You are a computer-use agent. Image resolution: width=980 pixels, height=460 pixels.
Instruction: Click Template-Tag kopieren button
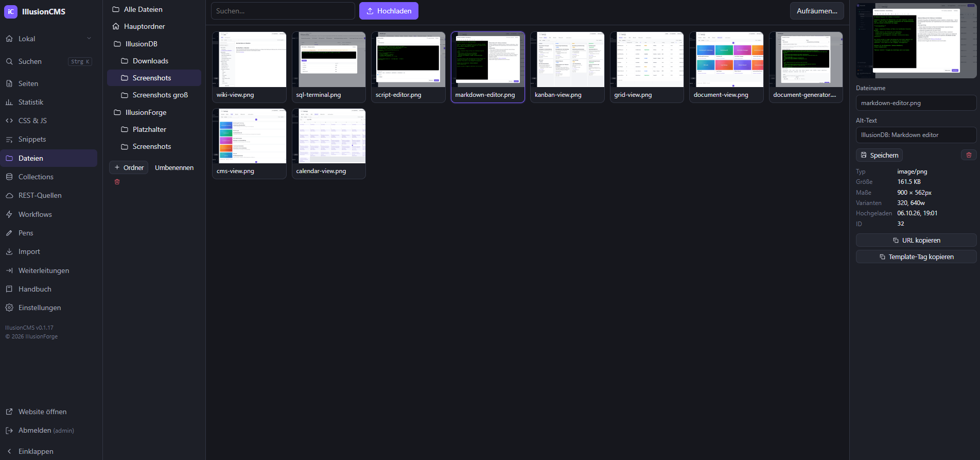(916, 257)
